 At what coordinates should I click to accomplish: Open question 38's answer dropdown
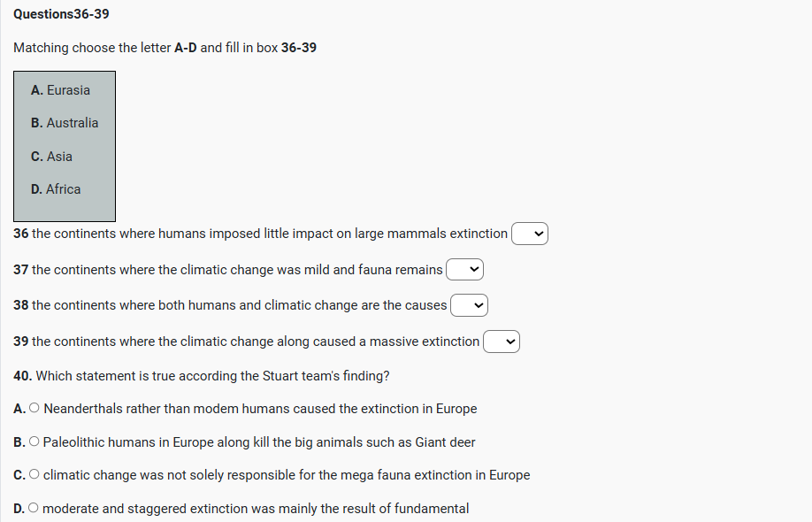[x=470, y=305]
